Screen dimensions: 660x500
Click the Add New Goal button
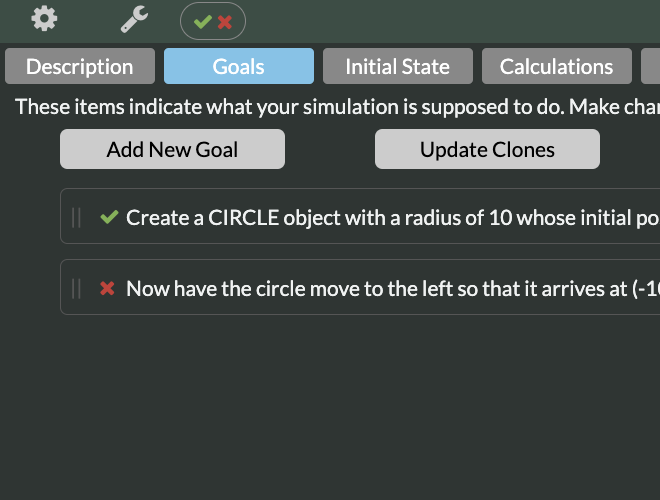coord(172,149)
